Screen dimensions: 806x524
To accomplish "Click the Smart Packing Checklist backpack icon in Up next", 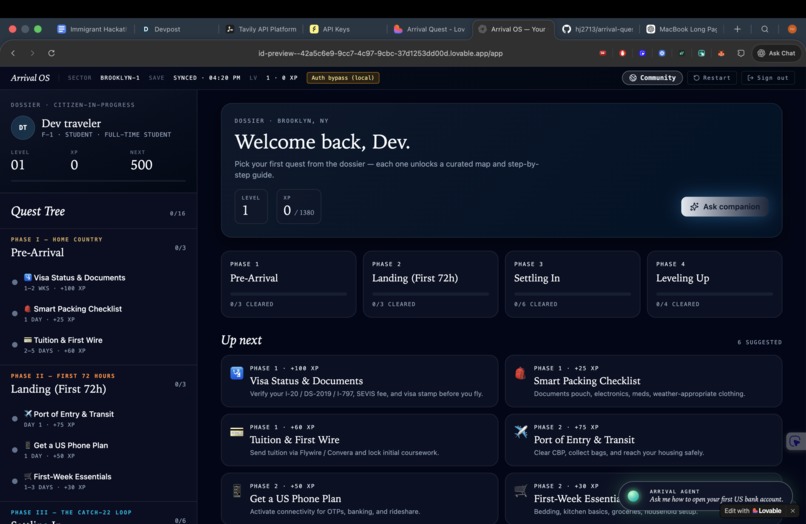I will pyautogui.click(x=520, y=373).
